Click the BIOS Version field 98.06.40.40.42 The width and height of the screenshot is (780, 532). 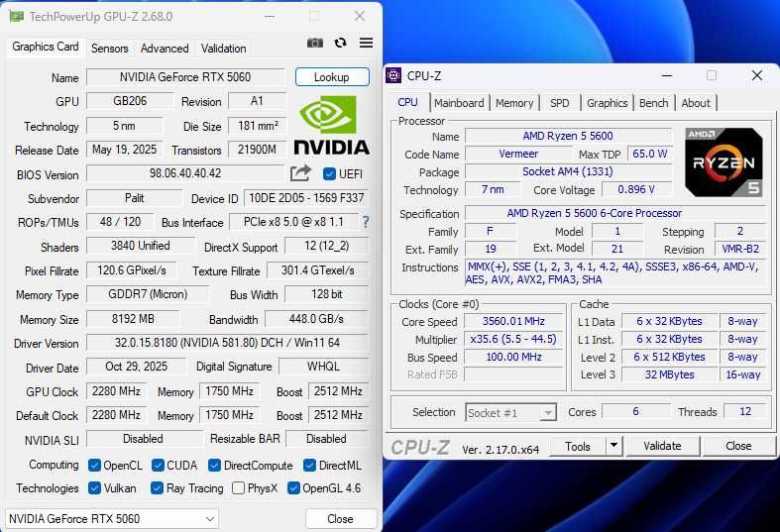point(185,173)
